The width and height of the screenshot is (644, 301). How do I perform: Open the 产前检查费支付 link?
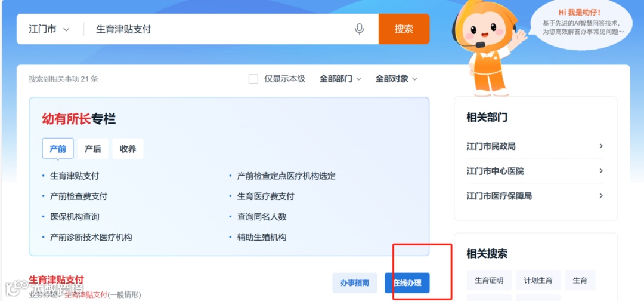[79, 196]
